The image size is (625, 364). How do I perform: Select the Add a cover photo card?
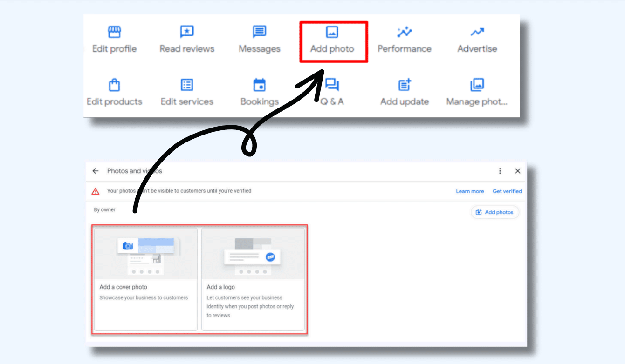pyautogui.click(x=145, y=279)
